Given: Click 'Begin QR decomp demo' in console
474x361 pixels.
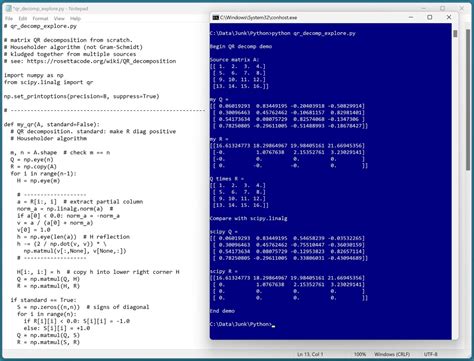Looking at the screenshot, I should (241, 46).
